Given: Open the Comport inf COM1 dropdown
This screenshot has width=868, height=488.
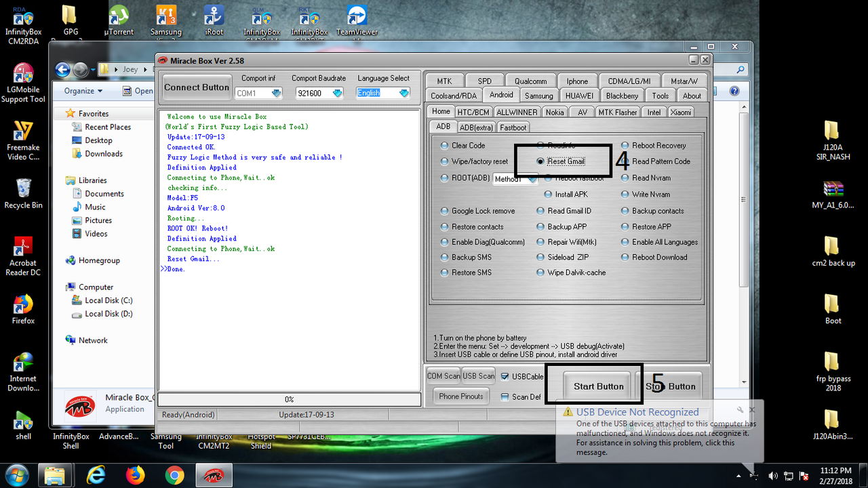Looking at the screenshot, I should (276, 93).
